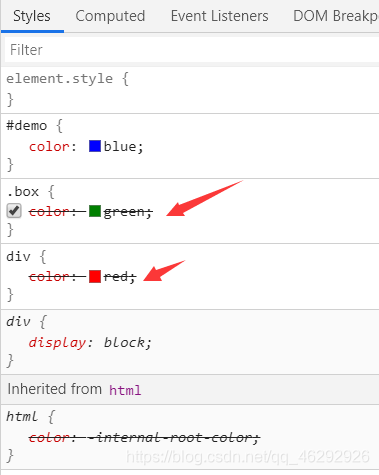Screen dimensions: 379x475
Task: Open the DOM Breakpoints tab
Action: coord(336,16)
